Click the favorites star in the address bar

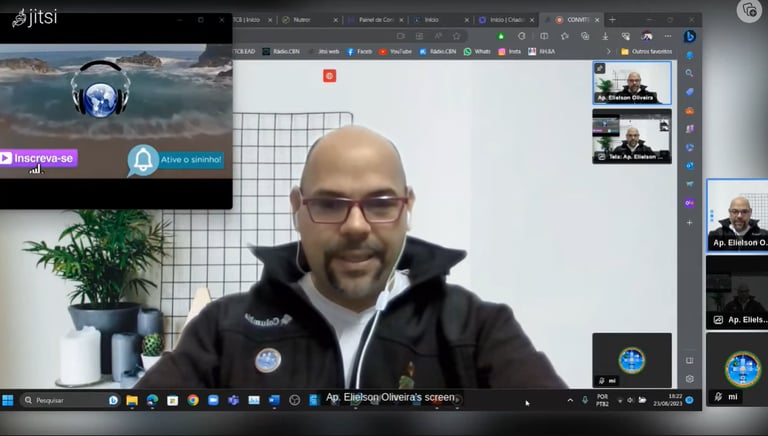click(456, 36)
